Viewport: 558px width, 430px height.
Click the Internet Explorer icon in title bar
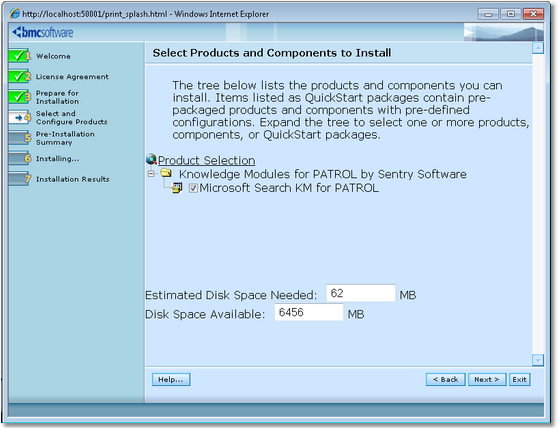click(15, 14)
